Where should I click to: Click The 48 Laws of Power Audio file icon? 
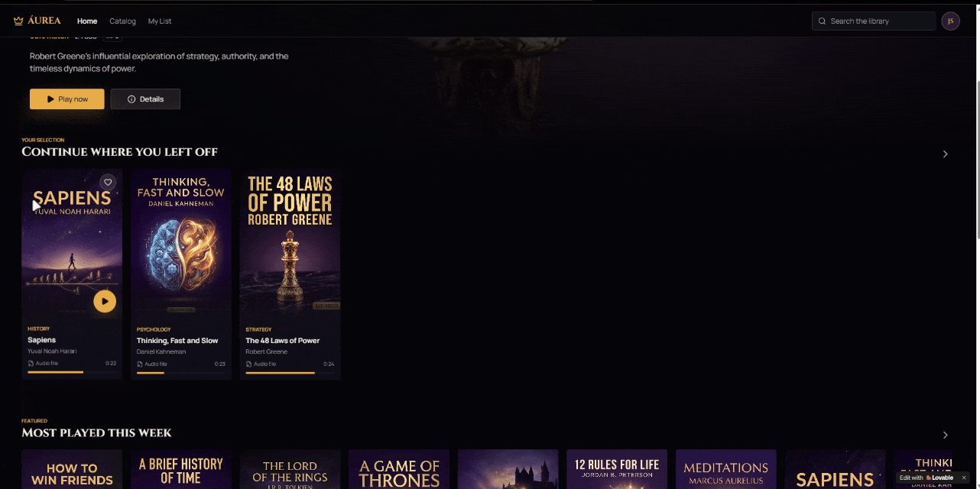point(248,364)
